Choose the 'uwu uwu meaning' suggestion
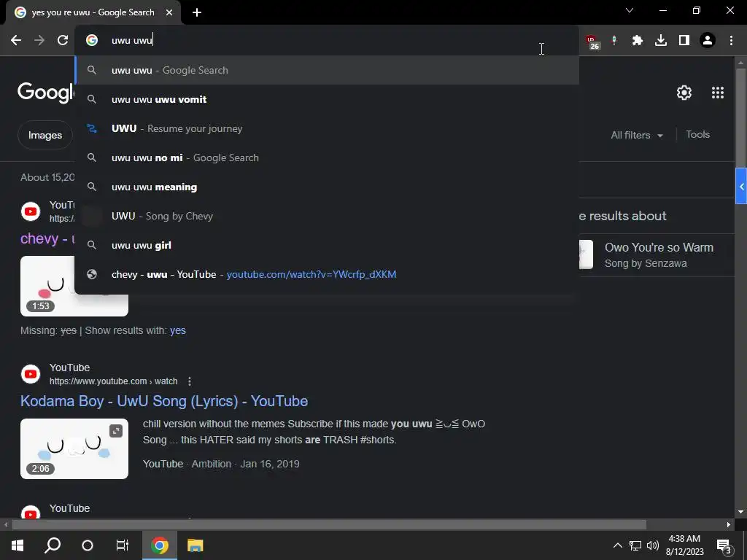Image resolution: width=747 pixels, height=560 pixels. [327, 187]
